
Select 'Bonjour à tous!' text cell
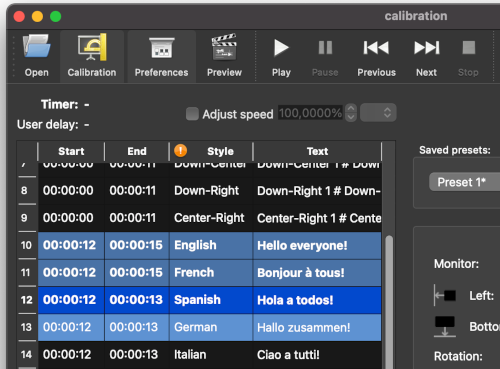click(x=317, y=273)
